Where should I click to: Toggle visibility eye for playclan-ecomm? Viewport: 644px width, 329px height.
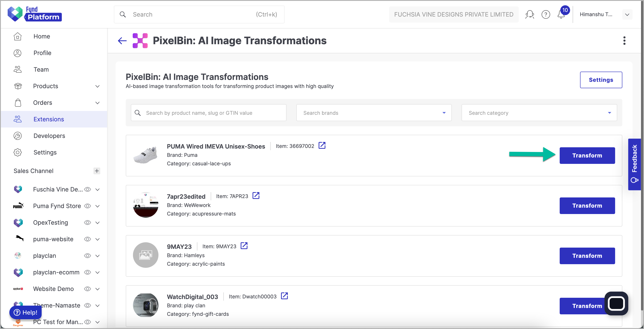tap(87, 272)
